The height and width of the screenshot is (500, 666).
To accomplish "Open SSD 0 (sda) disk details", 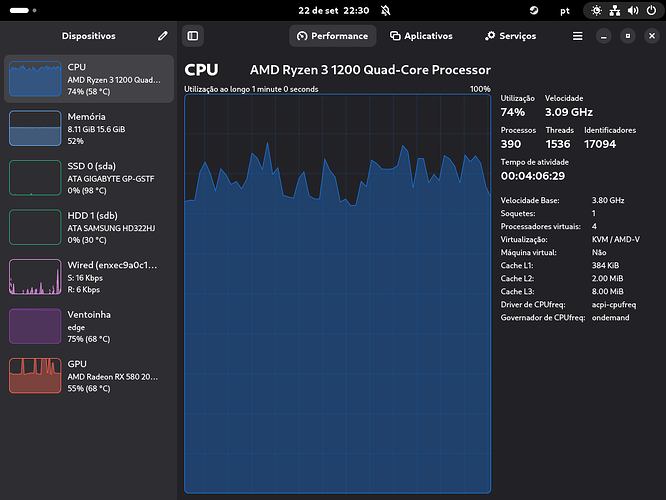I will coord(89,177).
